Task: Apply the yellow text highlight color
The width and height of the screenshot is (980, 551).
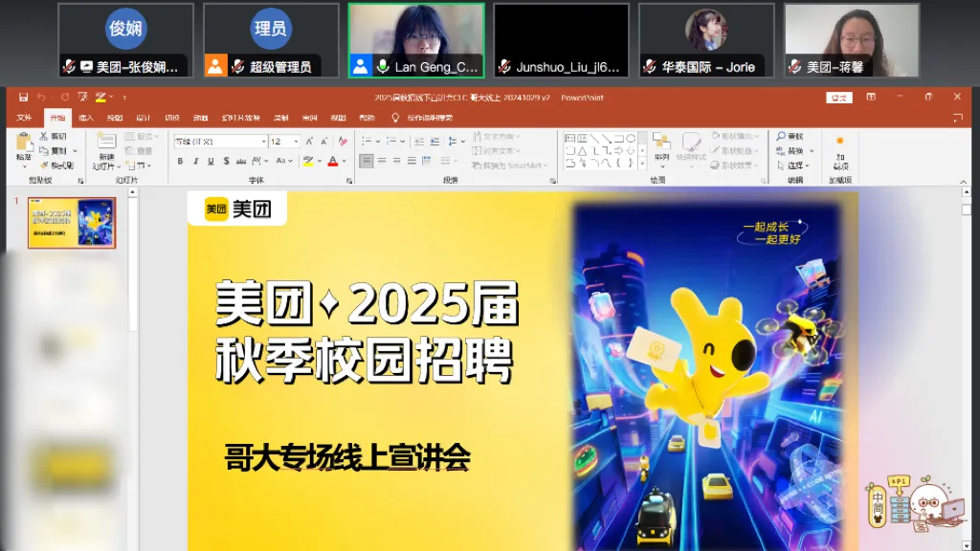Action: pyautogui.click(x=307, y=161)
